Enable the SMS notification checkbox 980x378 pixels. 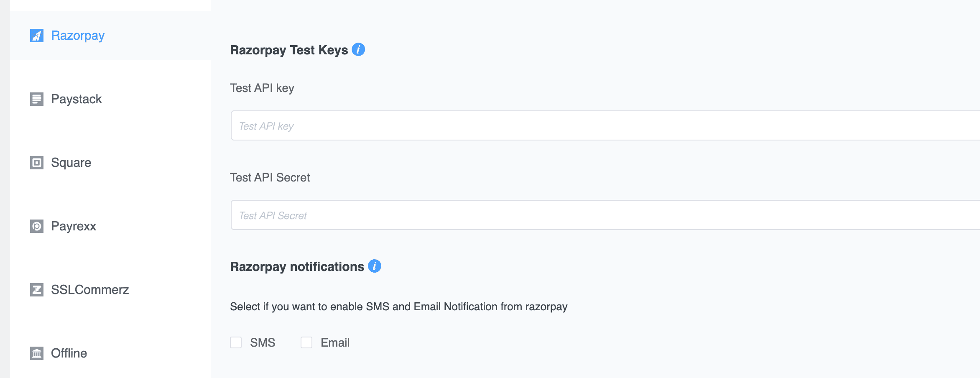[x=236, y=342]
